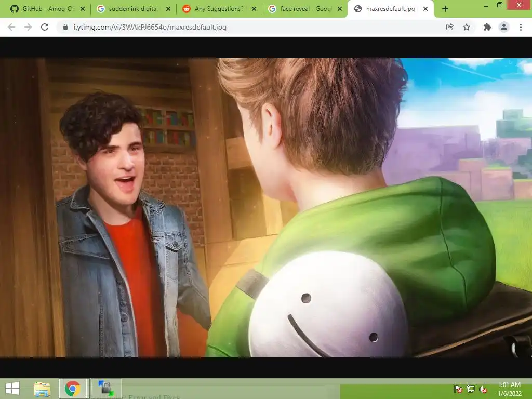Viewport: 532px width, 399px height.
Task: Open the clock showing 1:01 AM
Action: point(509,389)
